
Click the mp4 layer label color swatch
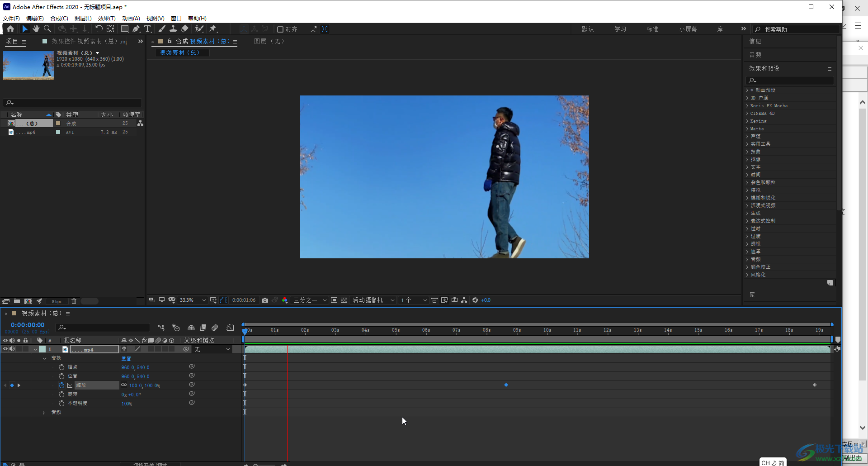42,349
